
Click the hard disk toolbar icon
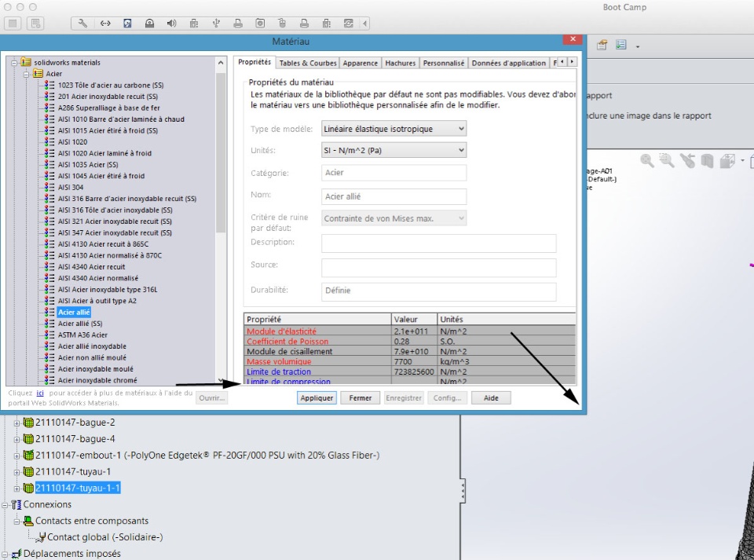tap(127, 23)
